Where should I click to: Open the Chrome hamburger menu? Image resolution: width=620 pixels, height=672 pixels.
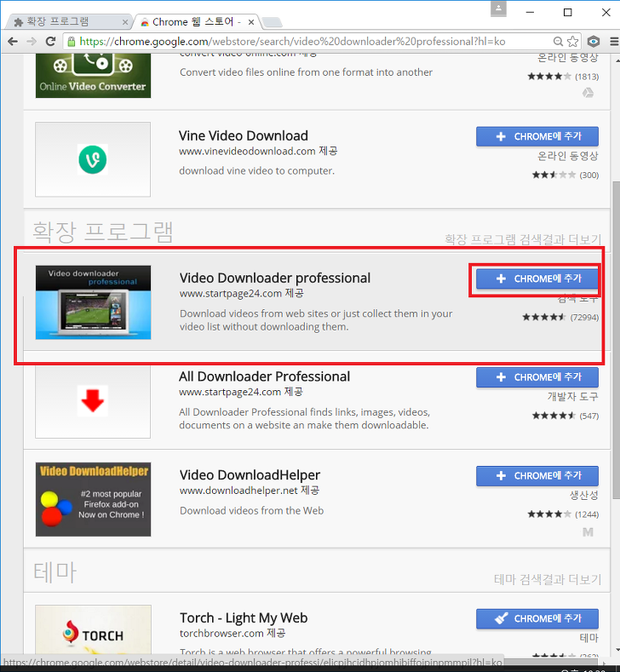(613, 42)
